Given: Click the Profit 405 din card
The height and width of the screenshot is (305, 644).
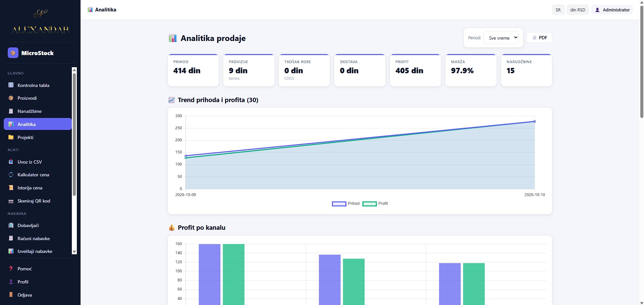Looking at the screenshot, I should [415, 70].
